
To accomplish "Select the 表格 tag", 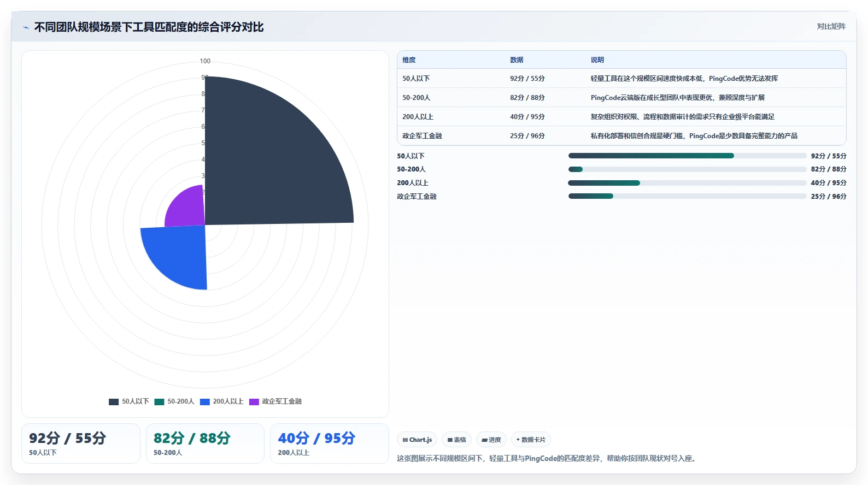I will 456,440.
